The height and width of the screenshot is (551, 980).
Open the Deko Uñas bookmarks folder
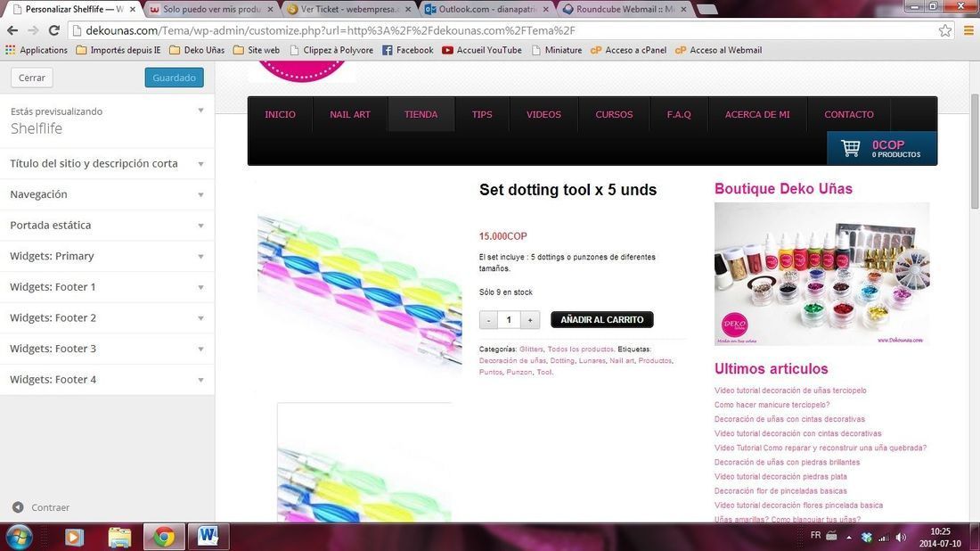coord(197,50)
